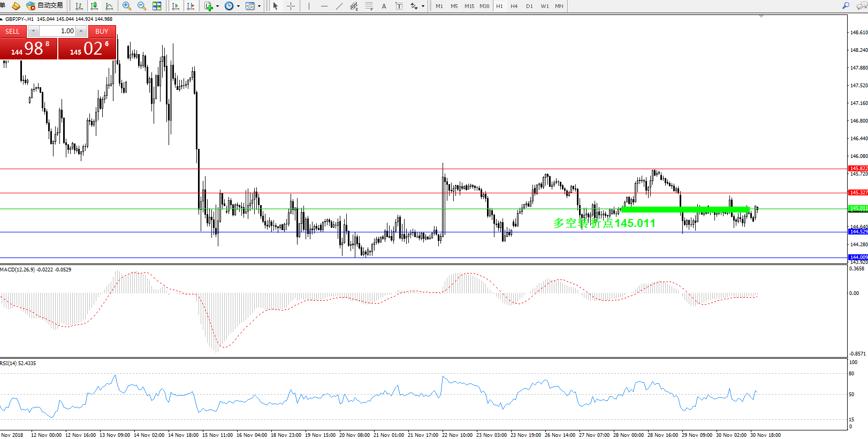Select the Fibonacci retracement tool
The width and height of the screenshot is (868, 439).
pos(369,6)
